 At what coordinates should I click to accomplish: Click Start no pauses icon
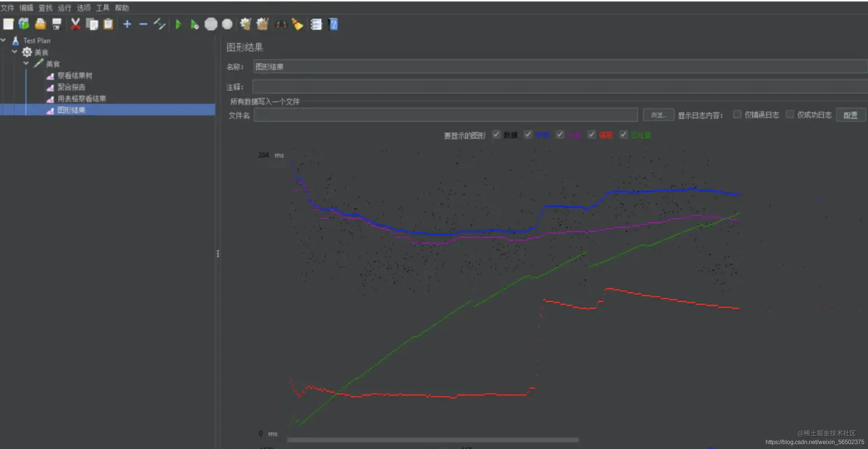click(x=194, y=24)
